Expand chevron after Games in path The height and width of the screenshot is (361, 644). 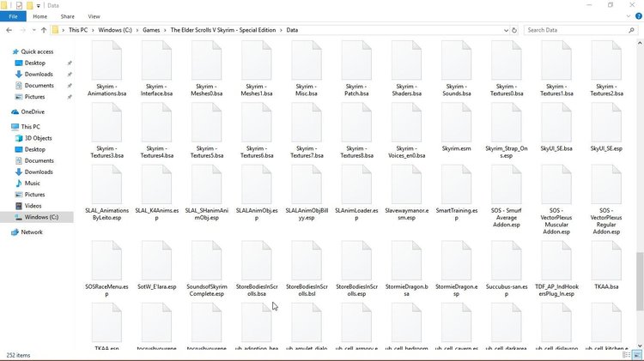tap(165, 30)
